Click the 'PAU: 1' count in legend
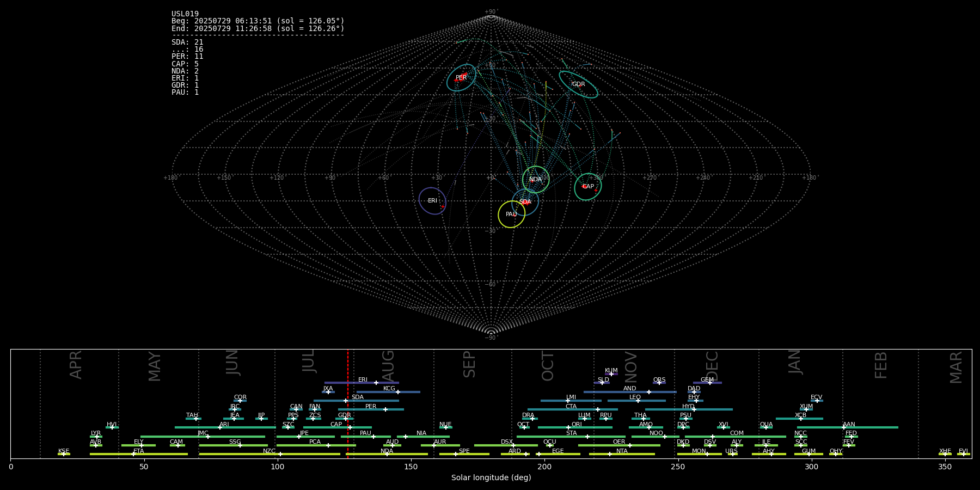The width and height of the screenshot is (980, 490). click(x=185, y=93)
